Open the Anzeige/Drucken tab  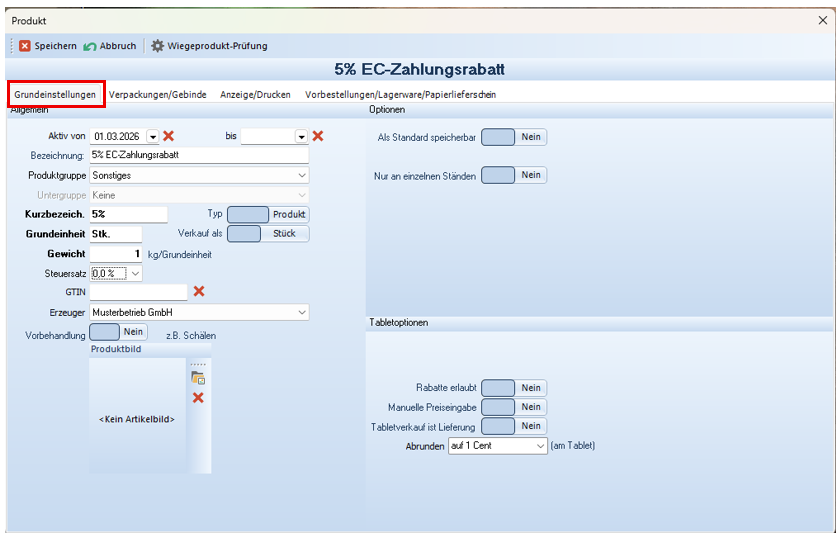255,94
